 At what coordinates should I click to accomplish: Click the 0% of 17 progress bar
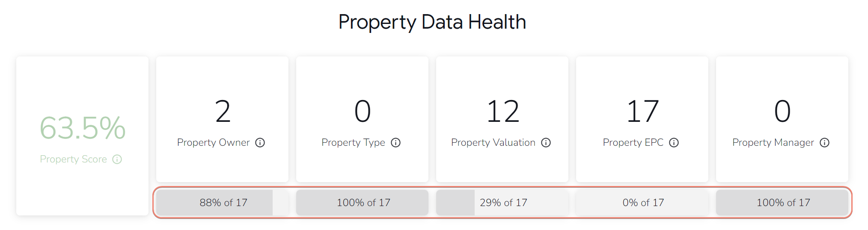(x=642, y=203)
